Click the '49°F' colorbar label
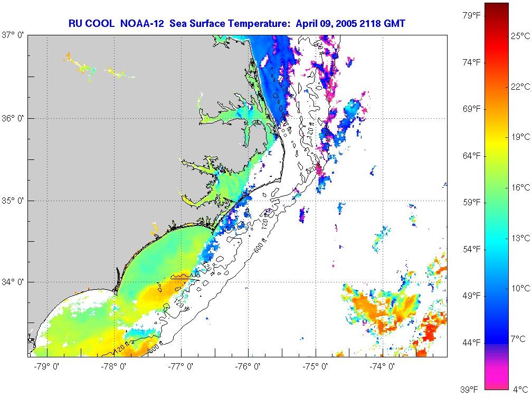532x398 pixels. coord(472,296)
